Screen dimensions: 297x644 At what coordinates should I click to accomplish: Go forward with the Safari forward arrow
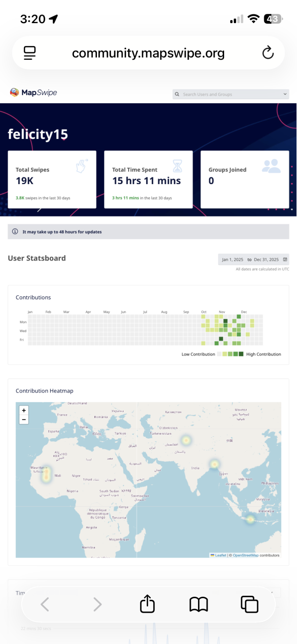(97, 604)
